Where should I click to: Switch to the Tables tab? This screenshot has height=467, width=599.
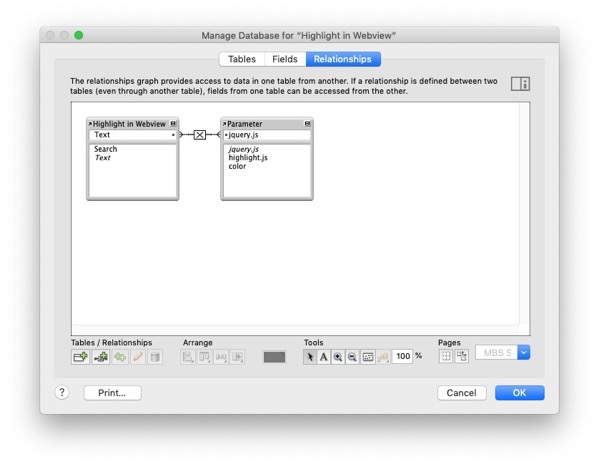pos(242,59)
